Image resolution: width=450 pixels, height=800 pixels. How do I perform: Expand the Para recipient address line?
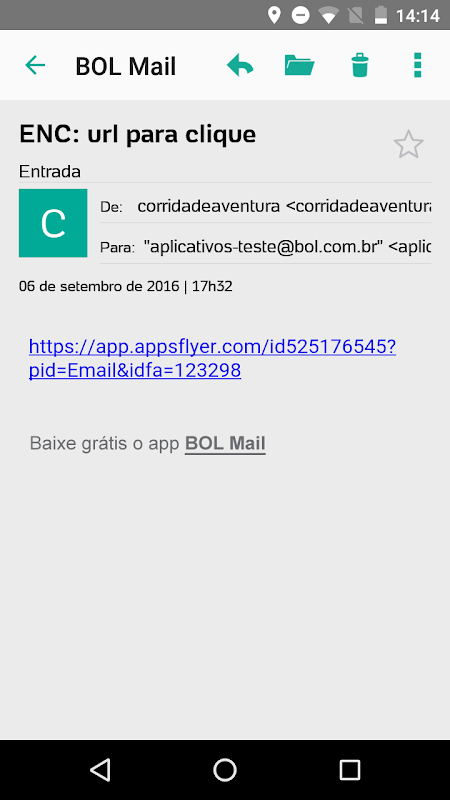click(265, 247)
